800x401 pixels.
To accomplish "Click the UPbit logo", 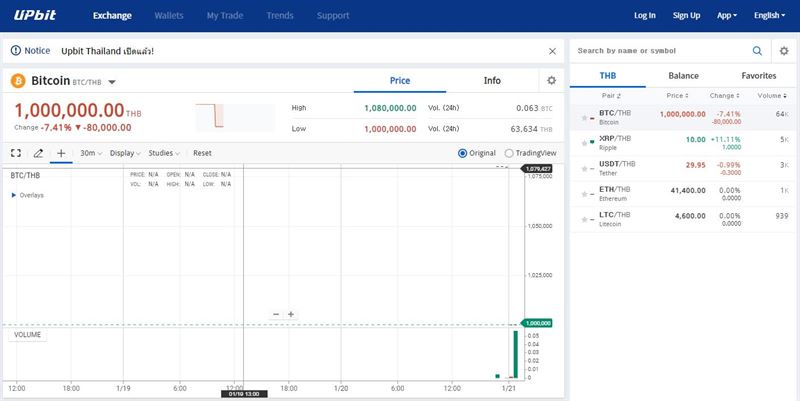I will (x=35, y=15).
